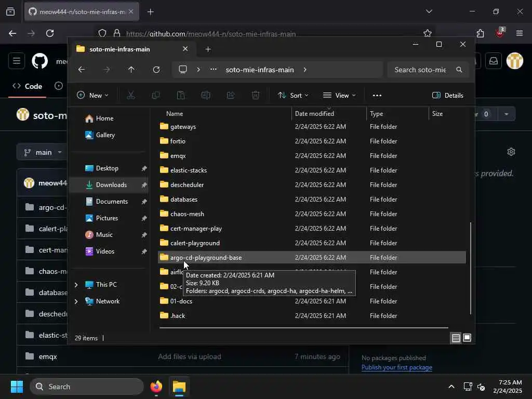
Task: Click the Paste icon in Explorer toolbar
Action: tap(181, 96)
